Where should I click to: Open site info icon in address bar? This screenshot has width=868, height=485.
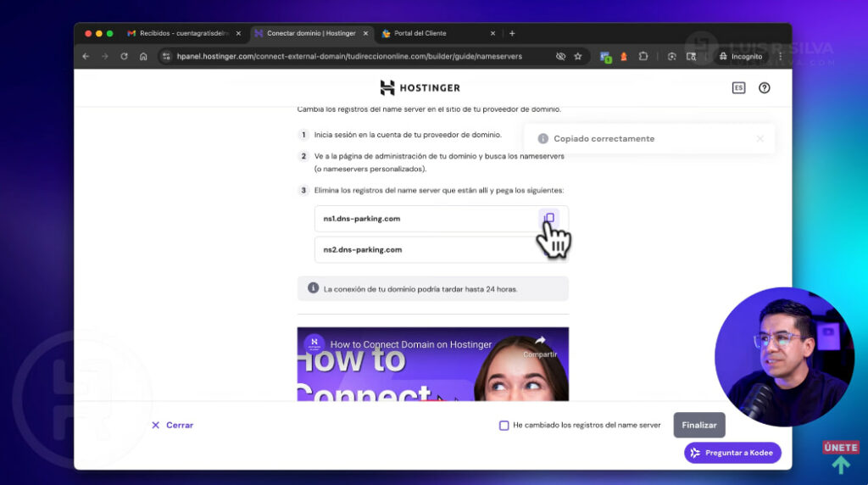coord(166,57)
